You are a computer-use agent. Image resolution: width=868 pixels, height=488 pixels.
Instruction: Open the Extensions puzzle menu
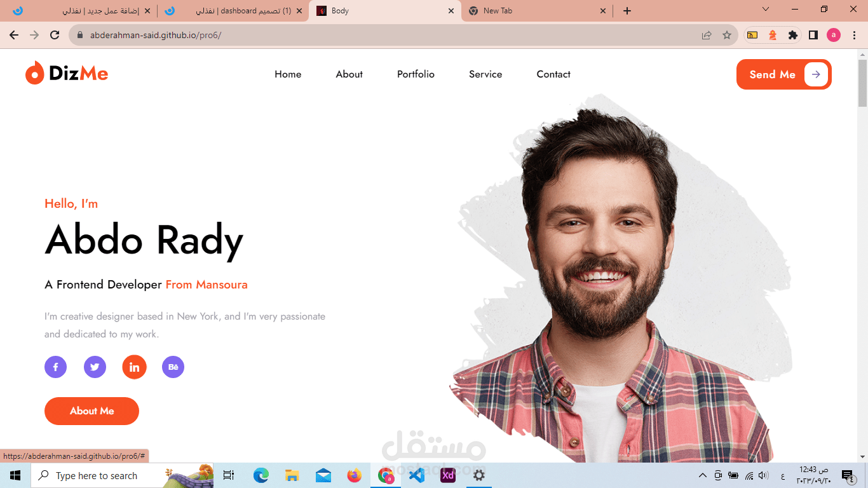click(793, 35)
